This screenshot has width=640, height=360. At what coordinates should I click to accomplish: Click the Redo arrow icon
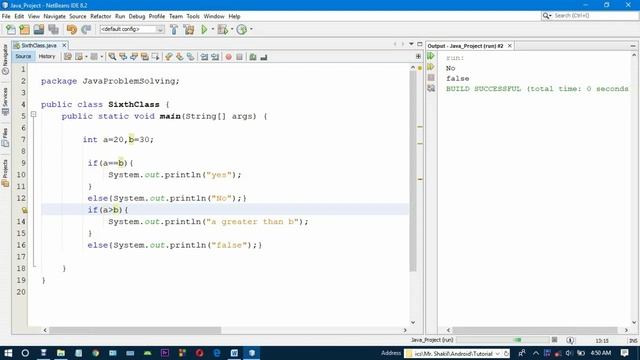[x=86, y=29]
